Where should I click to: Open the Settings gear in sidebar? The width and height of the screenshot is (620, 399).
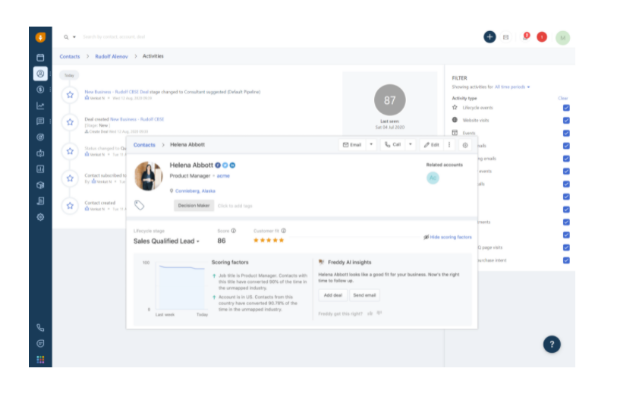(40, 217)
